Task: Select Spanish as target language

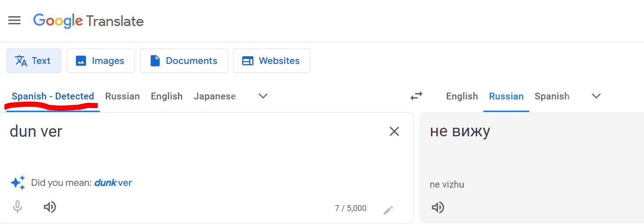Action: pyautogui.click(x=552, y=96)
